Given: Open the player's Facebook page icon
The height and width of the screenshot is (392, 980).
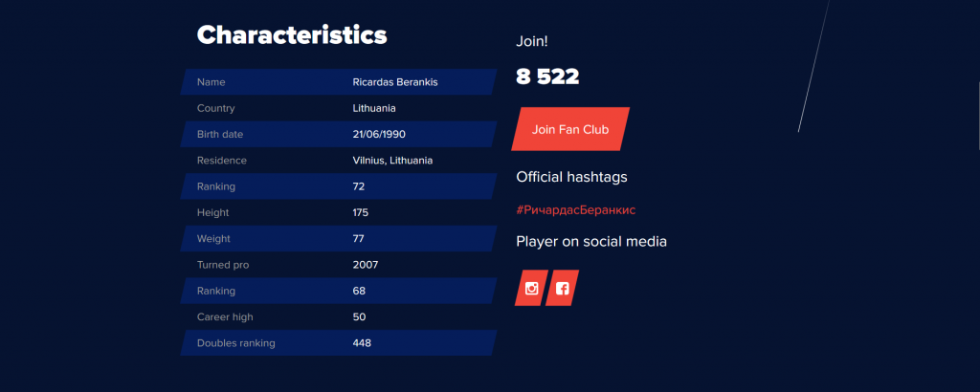Looking at the screenshot, I should (x=562, y=289).
